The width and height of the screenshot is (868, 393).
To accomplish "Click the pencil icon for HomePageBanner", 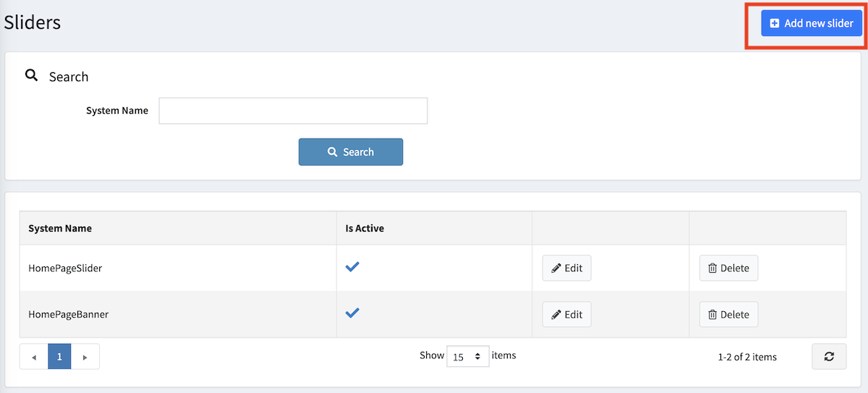I will click(x=556, y=315).
